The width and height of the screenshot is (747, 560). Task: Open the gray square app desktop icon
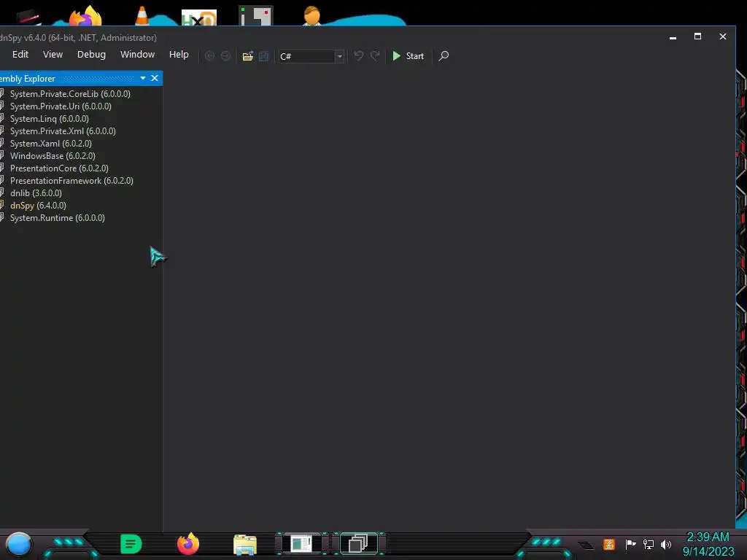pyautogui.click(x=255, y=15)
